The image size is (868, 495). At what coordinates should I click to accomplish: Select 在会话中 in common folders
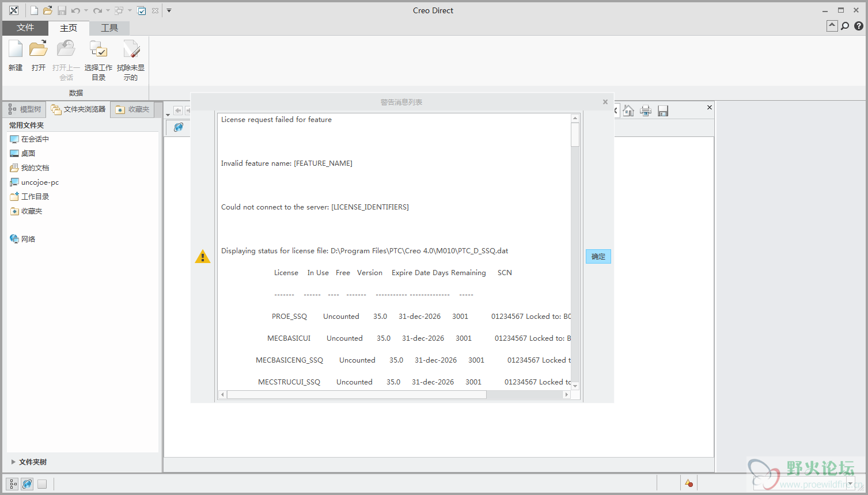click(29, 139)
